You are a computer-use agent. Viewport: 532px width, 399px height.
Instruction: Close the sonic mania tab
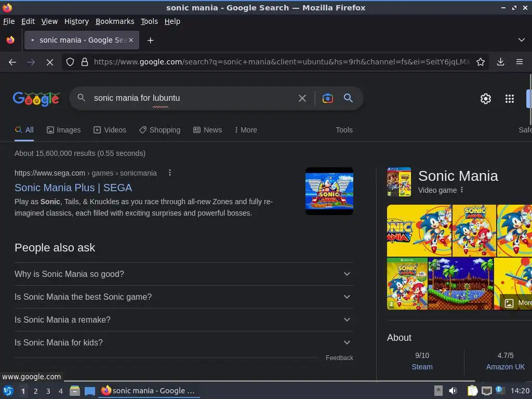[x=131, y=40]
